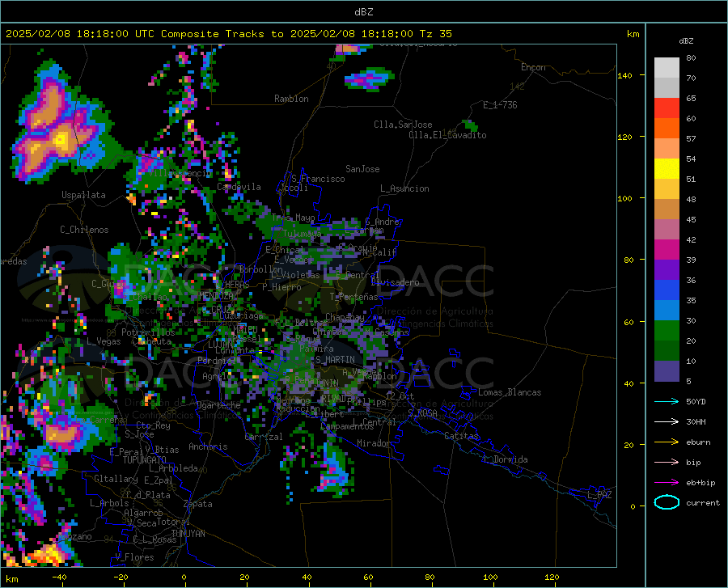Image resolution: width=728 pixels, height=588 pixels.
Task: Click the orange 57 dBZ color swatch
Action: (667, 129)
